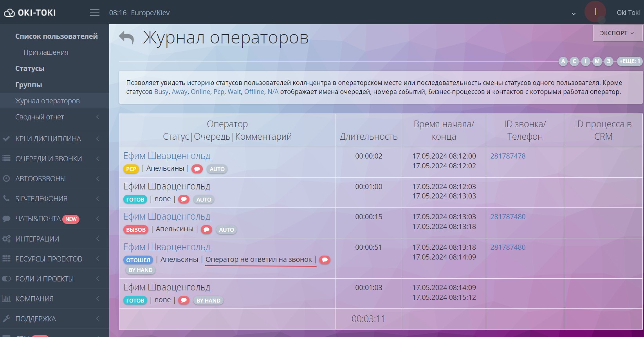Expand the РЕСУРСЫ ПРОЕКТОВ section
The width and height of the screenshot is (644, 337).
pos(55,259)
